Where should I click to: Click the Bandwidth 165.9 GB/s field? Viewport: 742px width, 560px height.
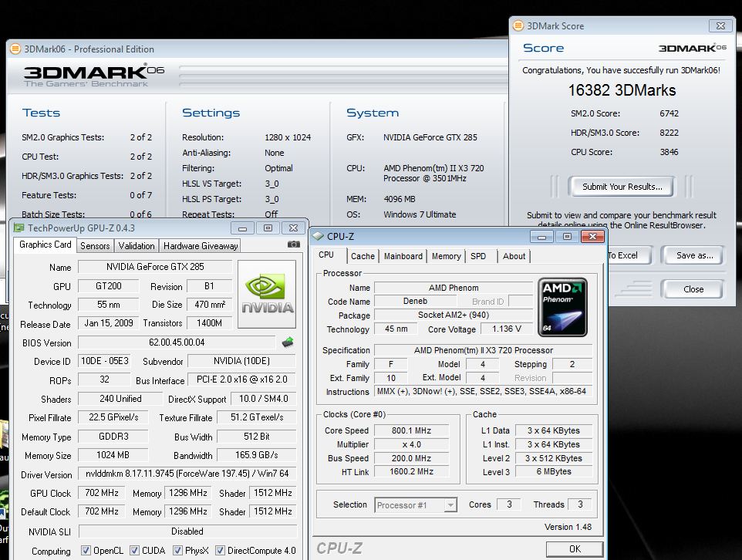257,455
